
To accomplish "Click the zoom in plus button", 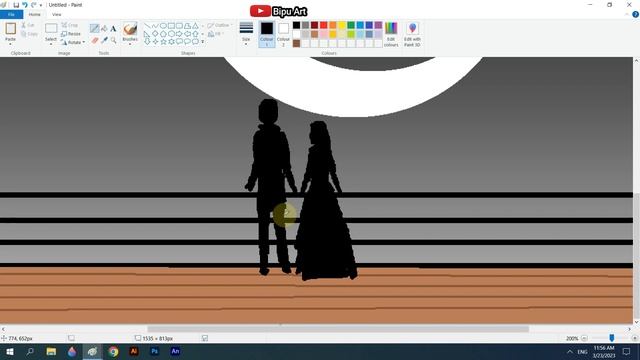I will coord(635,338).
